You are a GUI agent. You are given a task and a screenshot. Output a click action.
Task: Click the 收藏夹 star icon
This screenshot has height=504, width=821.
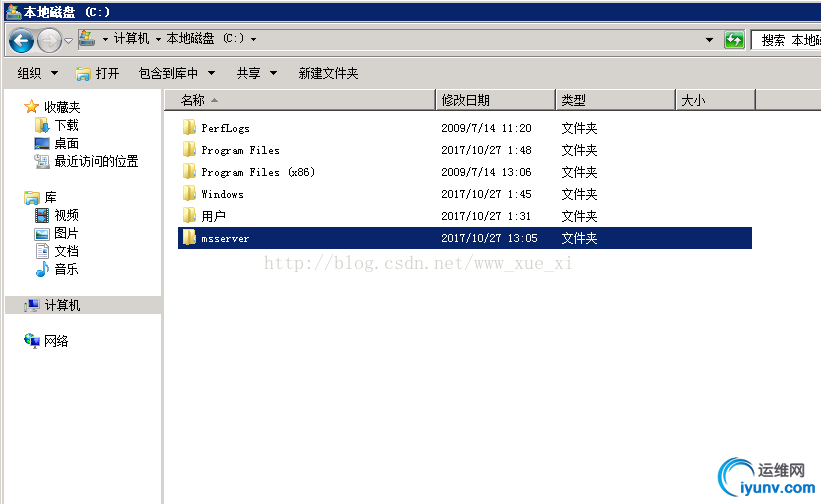coord(31,107)
